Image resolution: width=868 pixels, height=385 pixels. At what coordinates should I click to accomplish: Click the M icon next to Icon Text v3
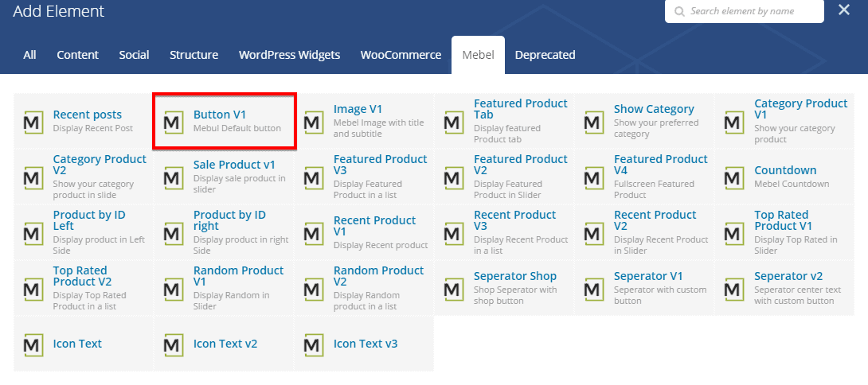[314, 344]
